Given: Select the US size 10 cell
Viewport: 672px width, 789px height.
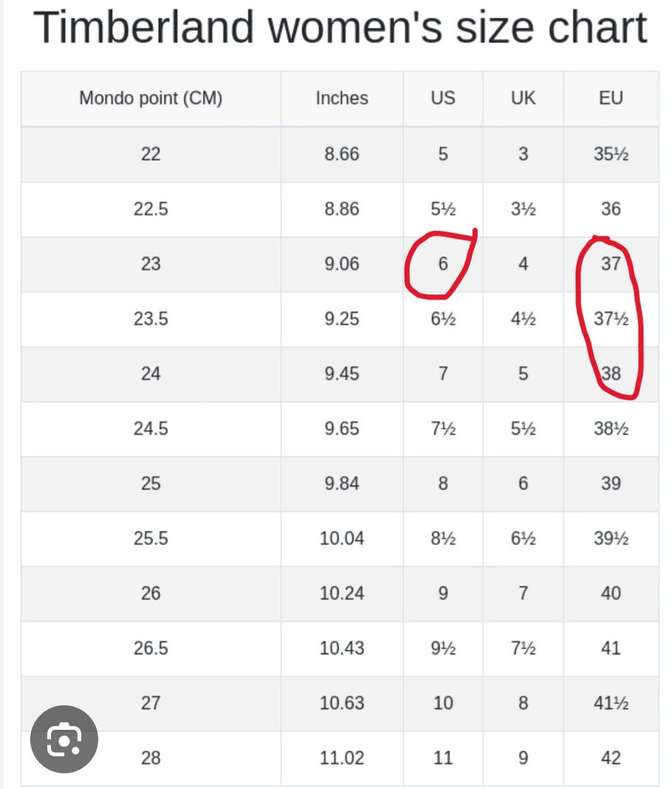Looking at the screenshot, I should (x=442, y=703).
